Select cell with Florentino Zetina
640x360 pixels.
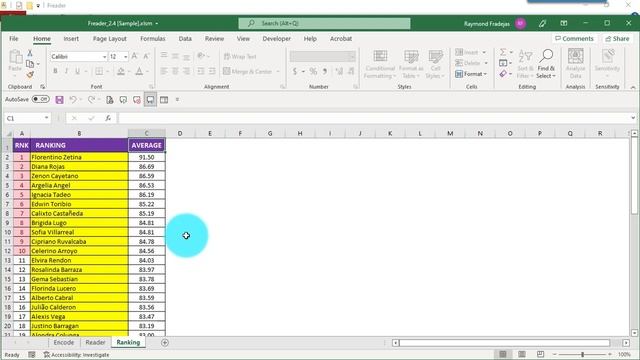(79, 157)
